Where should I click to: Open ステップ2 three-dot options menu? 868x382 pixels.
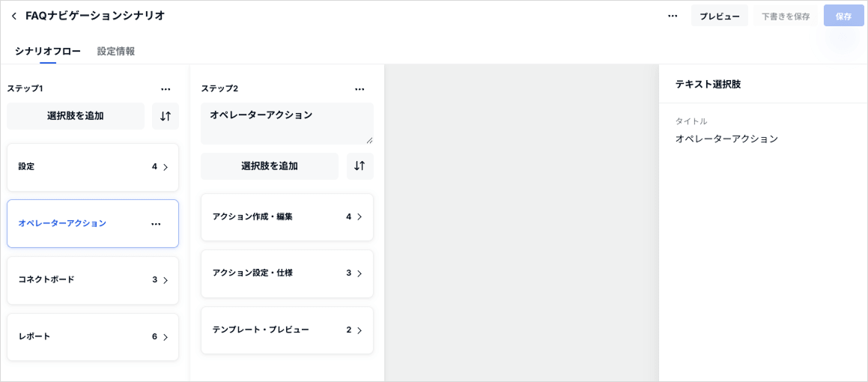pyautogui.click(x=359, y=89)
